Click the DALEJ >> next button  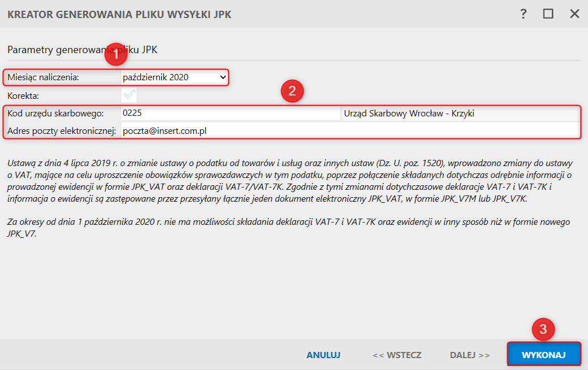(x=470, y=355)
